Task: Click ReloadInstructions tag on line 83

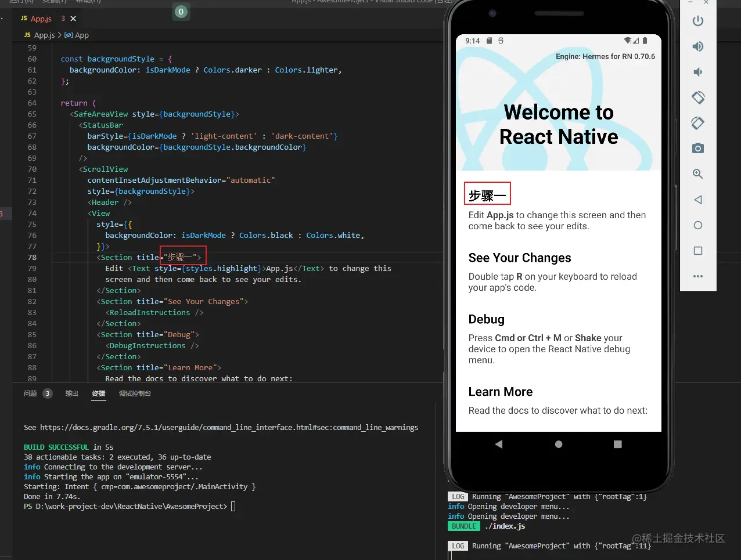Action: 150,313
